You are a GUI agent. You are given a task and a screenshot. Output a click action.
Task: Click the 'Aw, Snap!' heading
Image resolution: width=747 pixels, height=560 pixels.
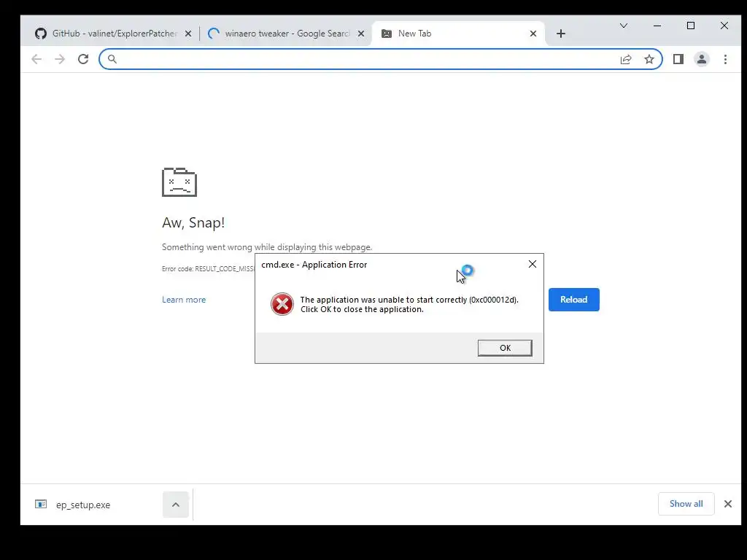pos(193,222)
